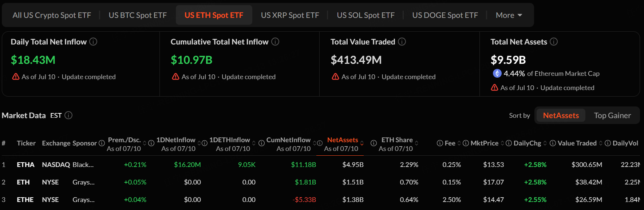This screenshot has height=210, width=644.
Task: Click info icon next to Total Net Assets
Action: click(554, 42)
